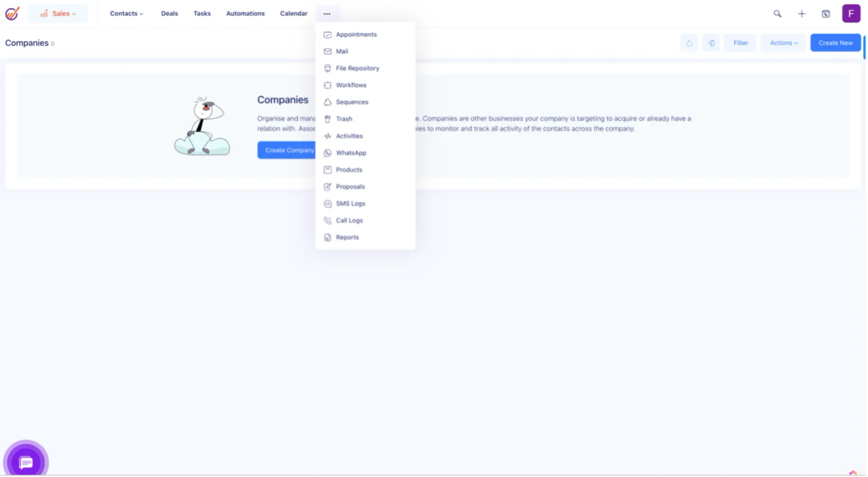The width and height of the screenshot is (868, 477).
Task: Click the File Repository icon
Action: [x=328, y=68]
